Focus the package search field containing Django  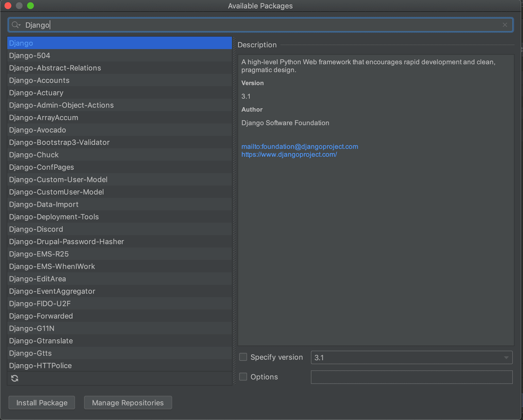(261, 25)
